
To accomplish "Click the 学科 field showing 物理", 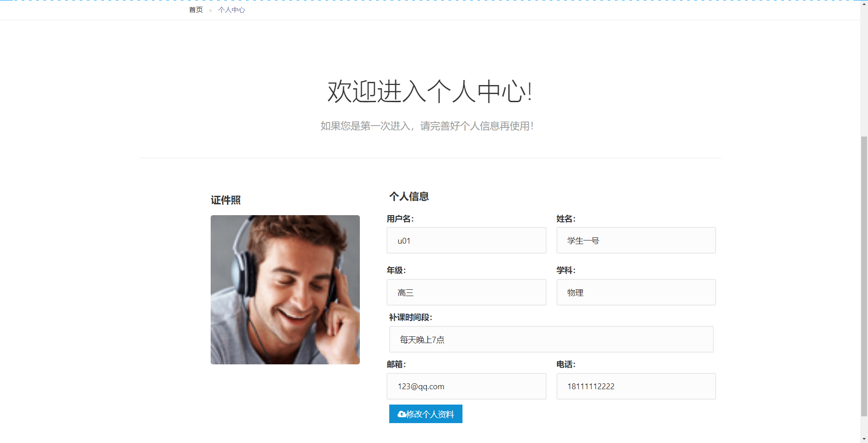I will [636, 292].
